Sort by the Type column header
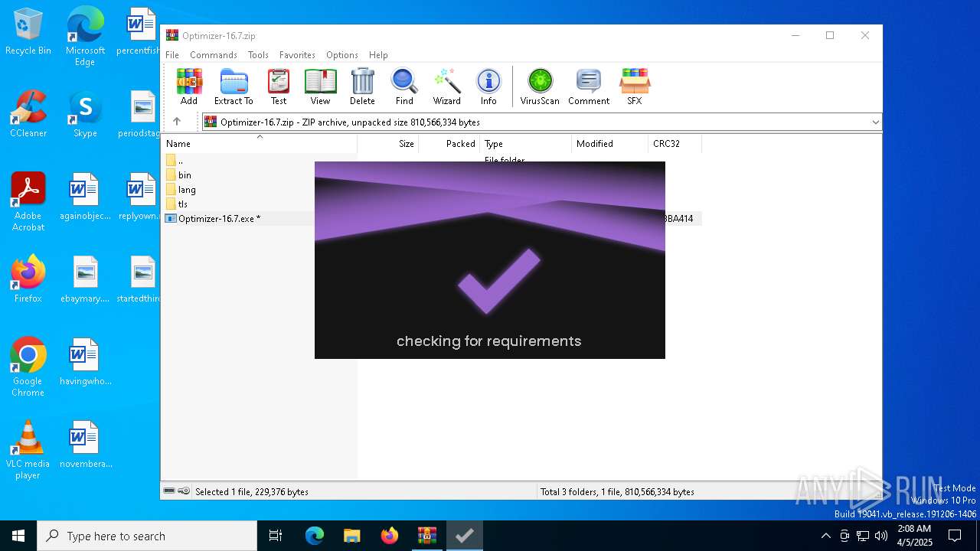 click(526, 143)
